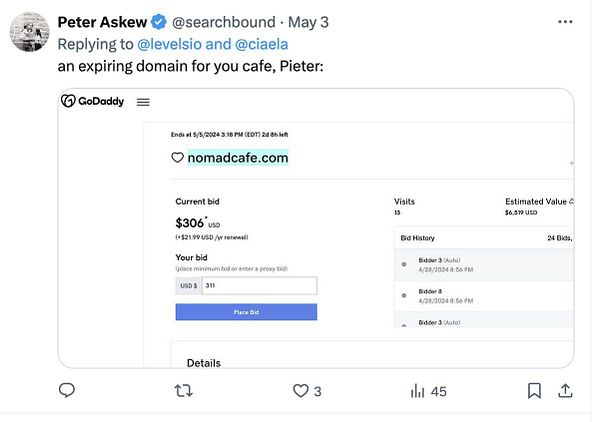The height and width of the screenshot is (422, 600).
Task: Click the bid amount input field
Action: 259,286
